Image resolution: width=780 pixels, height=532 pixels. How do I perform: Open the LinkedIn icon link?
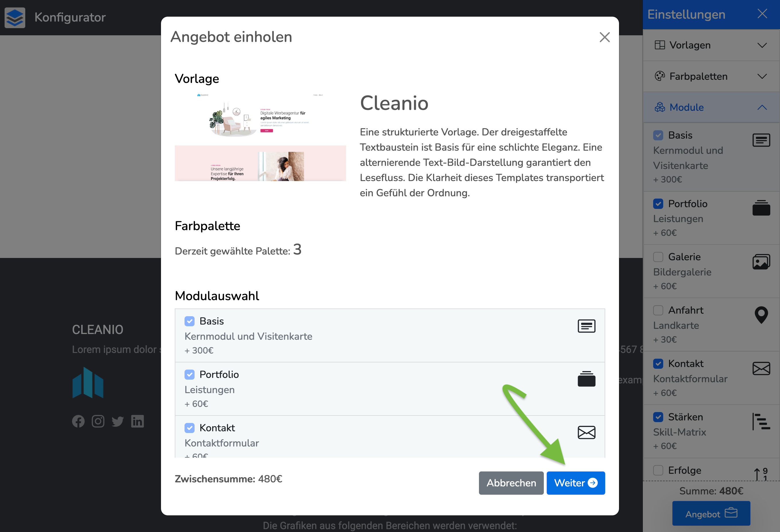coord(138,421)
